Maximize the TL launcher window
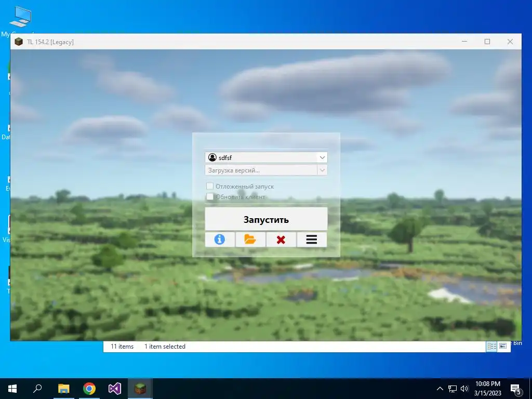532x399 pixels. point(487,42)
